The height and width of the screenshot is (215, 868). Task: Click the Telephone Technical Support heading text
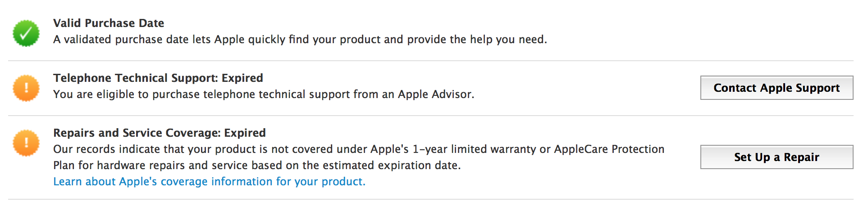135,78
